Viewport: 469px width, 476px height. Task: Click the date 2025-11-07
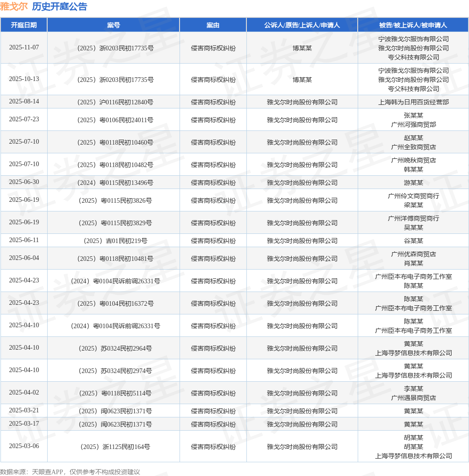(x=24, y=47)
